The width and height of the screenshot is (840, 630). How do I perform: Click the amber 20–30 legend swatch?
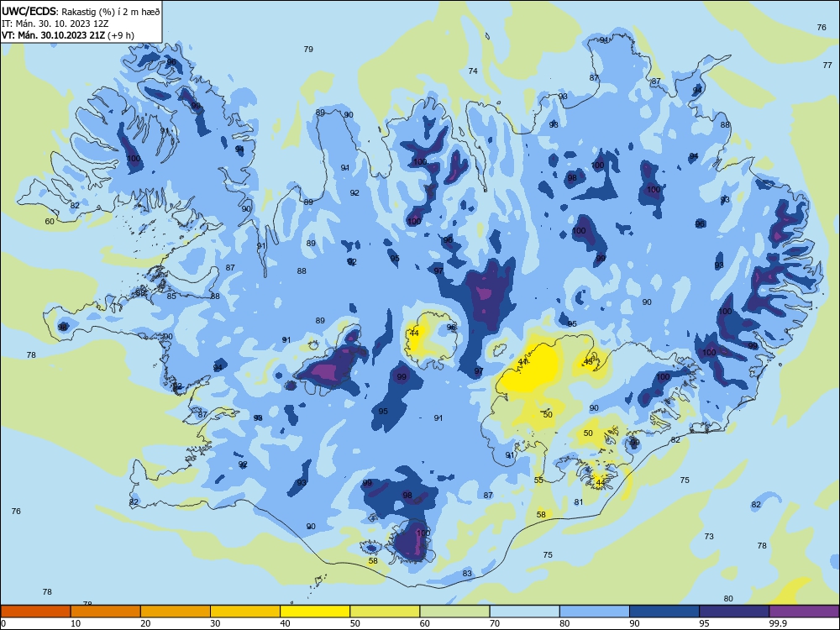[176, 612]
